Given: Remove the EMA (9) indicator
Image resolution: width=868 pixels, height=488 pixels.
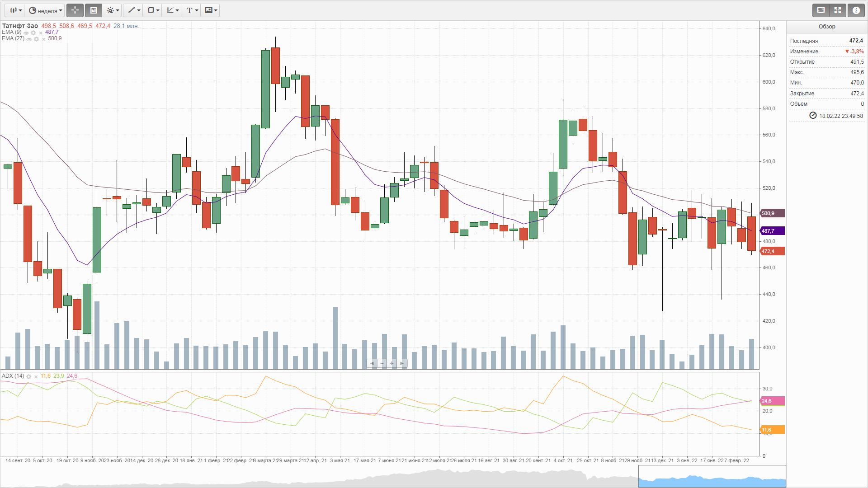Looking at the screenshot, I should [41, 33].
